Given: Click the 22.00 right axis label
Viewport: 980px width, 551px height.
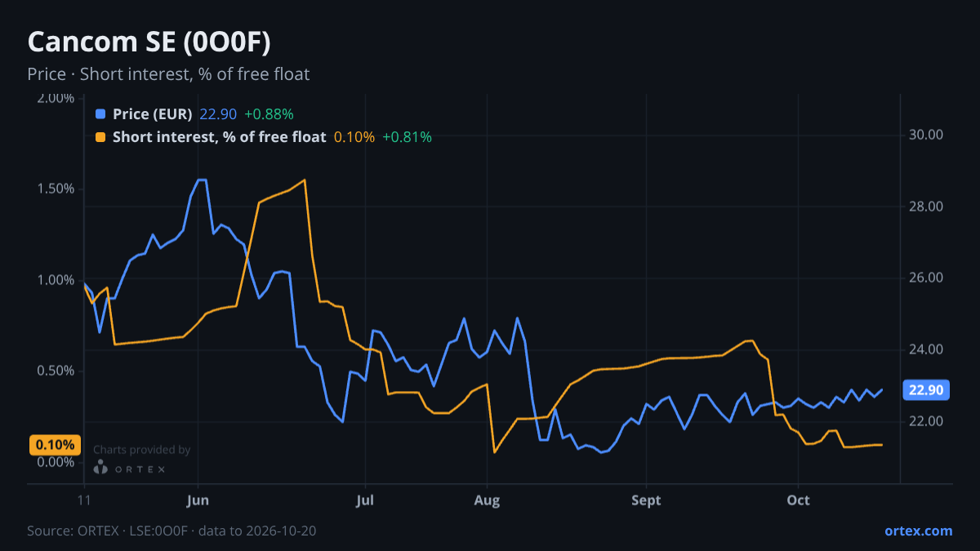Looking at the screenshot, I should pos(926,421).
